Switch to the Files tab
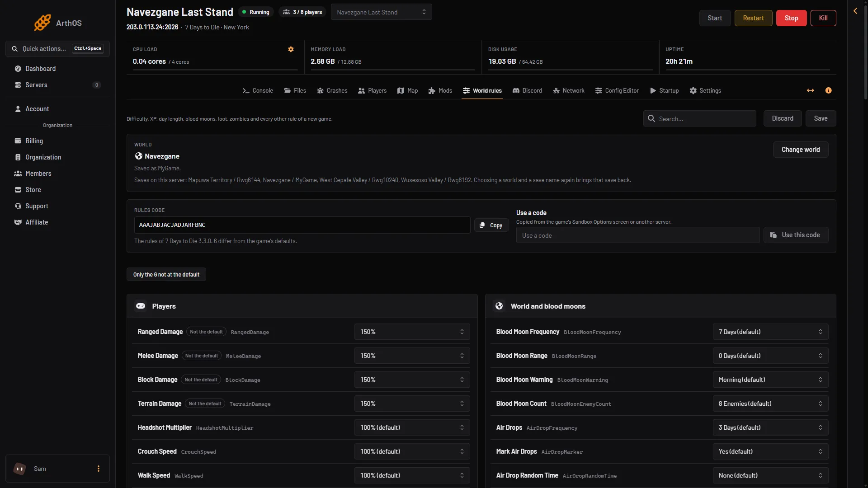This screenshot has width=868, height=488. pyautogui.click(x=295, y=91)
